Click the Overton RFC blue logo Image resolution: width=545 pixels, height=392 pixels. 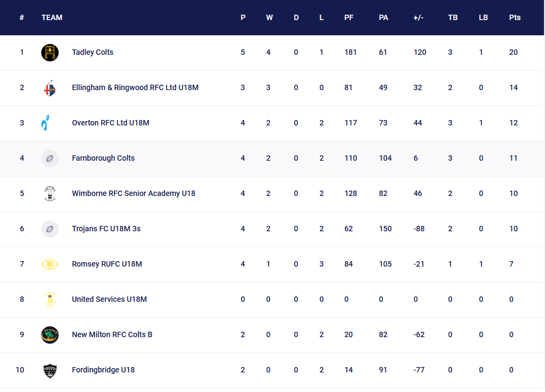[x=46, y=123]
